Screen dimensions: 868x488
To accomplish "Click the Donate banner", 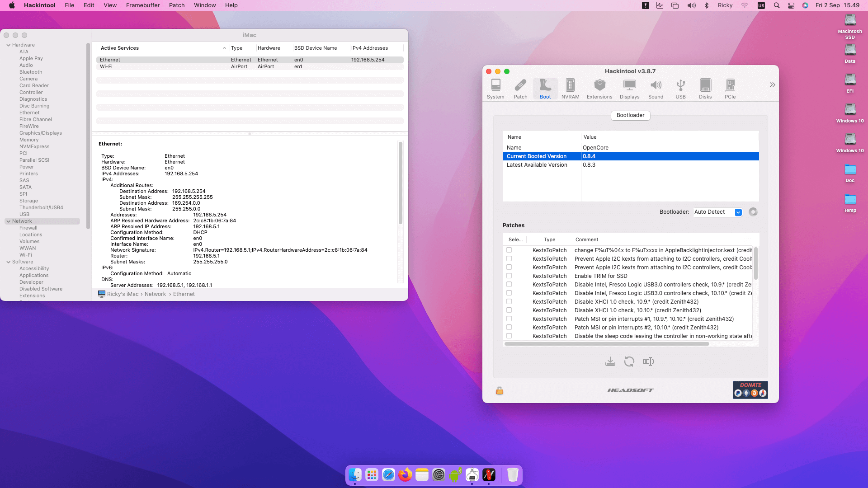I will tap(750, 389).
